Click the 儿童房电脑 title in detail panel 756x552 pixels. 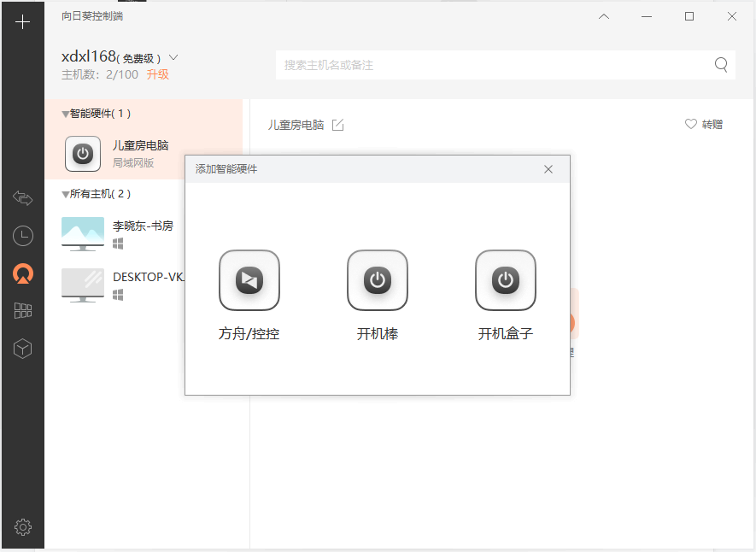296,125
